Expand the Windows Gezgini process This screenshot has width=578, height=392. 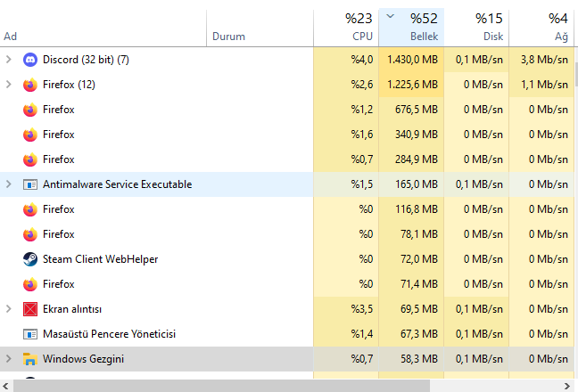[x=9, y=359]
